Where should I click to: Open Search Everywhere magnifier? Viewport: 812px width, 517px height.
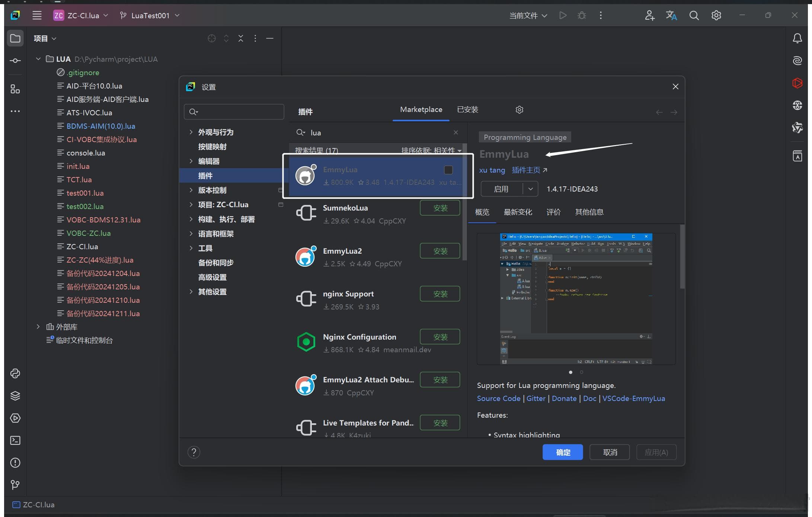[694, 15]
